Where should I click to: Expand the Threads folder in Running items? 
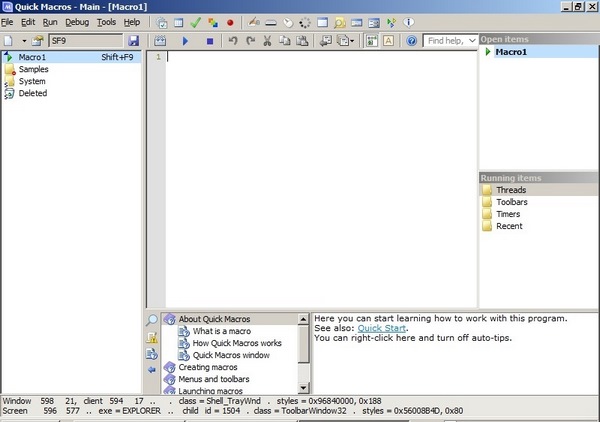[511, 190]
